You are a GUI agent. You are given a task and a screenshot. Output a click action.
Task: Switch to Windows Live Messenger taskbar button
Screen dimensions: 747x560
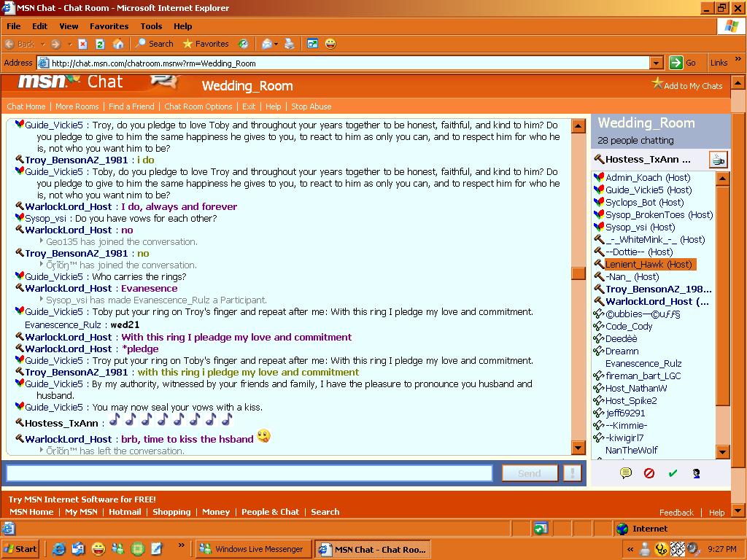(253, 549)
